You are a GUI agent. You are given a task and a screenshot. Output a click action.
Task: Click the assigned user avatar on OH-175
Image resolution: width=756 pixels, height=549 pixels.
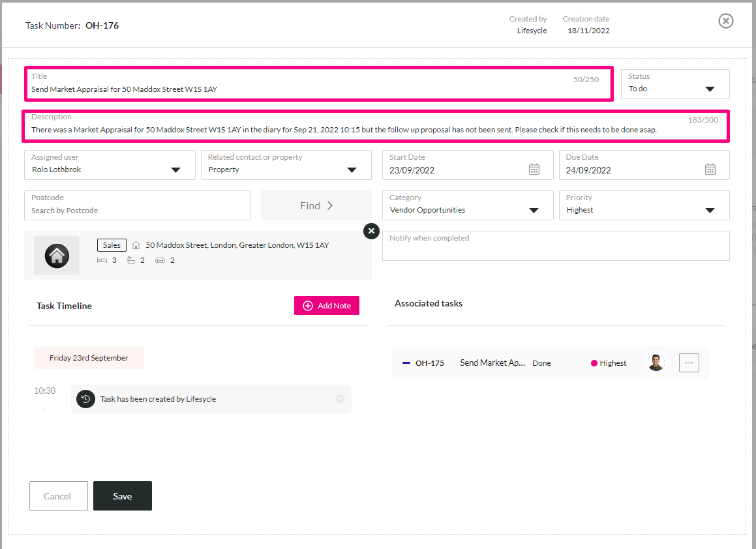656,363
